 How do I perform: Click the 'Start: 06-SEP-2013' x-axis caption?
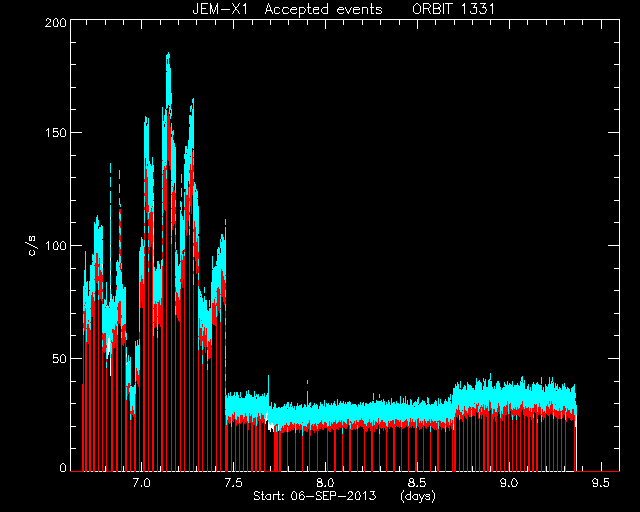pos(314,496)
